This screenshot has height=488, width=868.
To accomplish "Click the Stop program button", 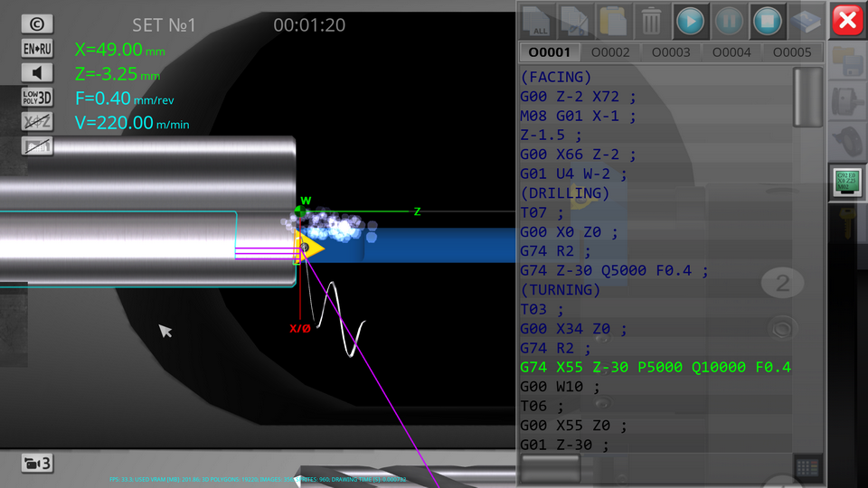I will 767,20.
